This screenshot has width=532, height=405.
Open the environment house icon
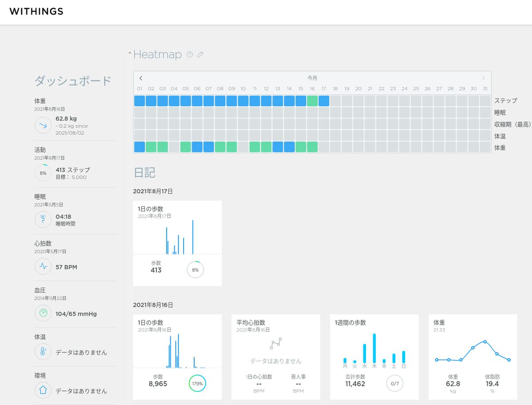pos(43,391)
